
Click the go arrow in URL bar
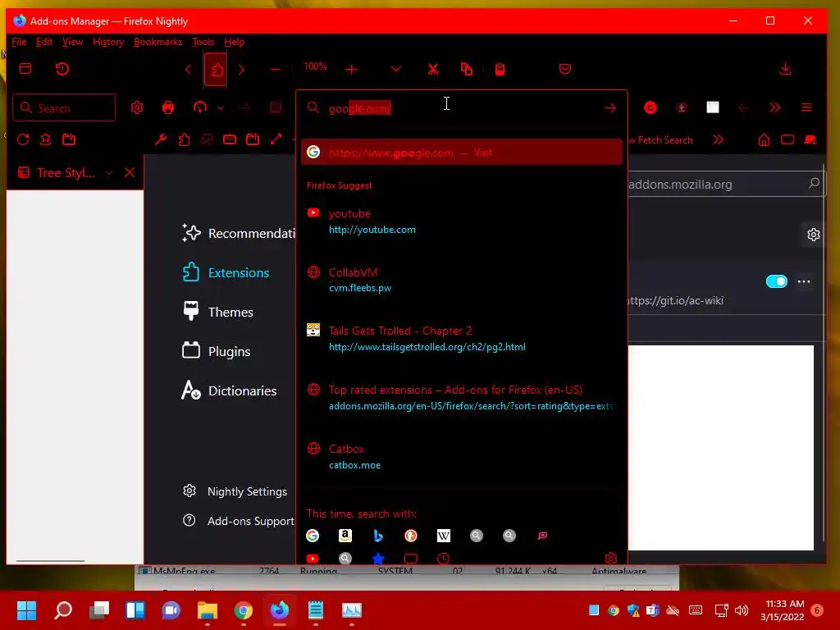609,107
